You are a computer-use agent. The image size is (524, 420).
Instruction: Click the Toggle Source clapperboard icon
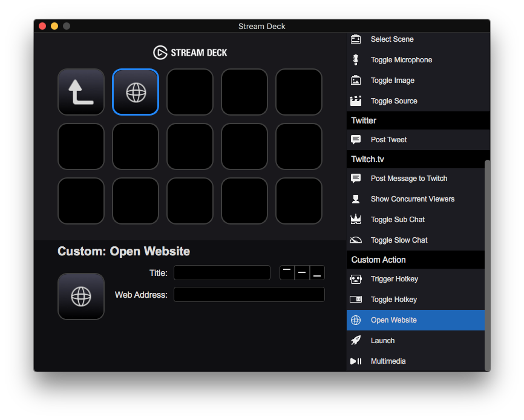(x=356, y=101)
